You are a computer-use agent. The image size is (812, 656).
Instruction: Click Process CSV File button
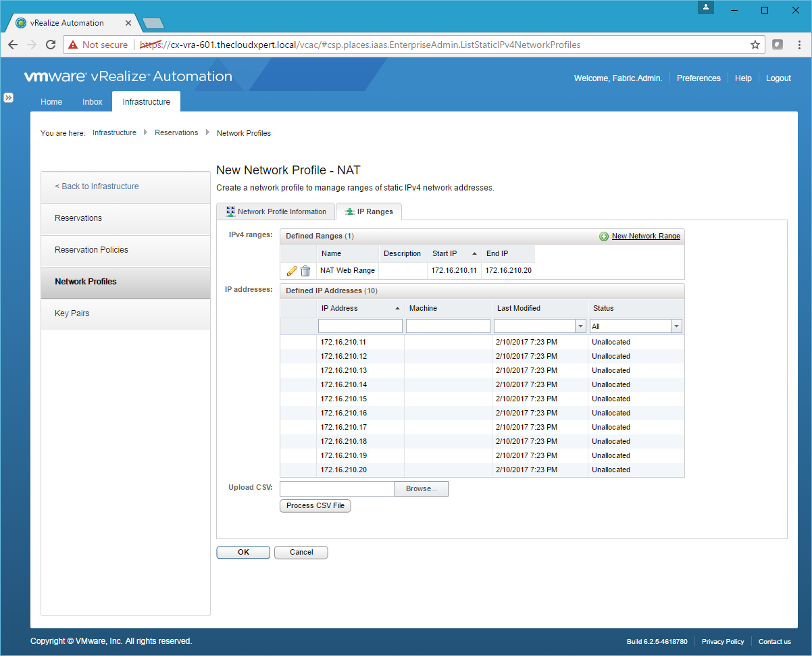tap(315, 505)
